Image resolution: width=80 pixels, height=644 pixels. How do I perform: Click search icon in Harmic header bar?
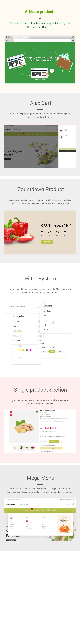pyautogui.click(x=60, y=505)
